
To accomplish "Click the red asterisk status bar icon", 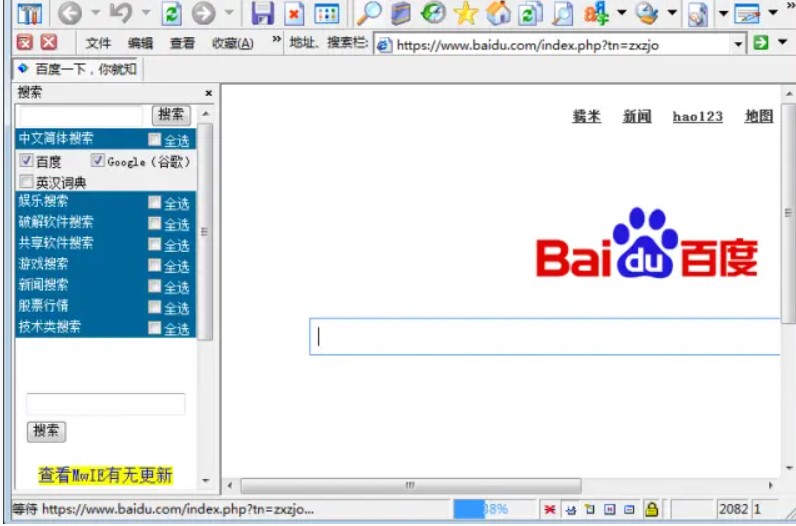I will coord(549,509).
